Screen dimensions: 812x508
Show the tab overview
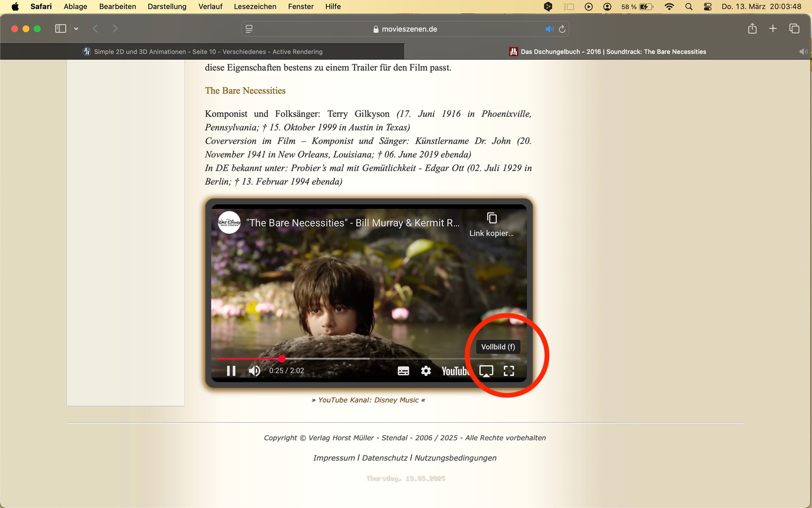tap(795, 29)
